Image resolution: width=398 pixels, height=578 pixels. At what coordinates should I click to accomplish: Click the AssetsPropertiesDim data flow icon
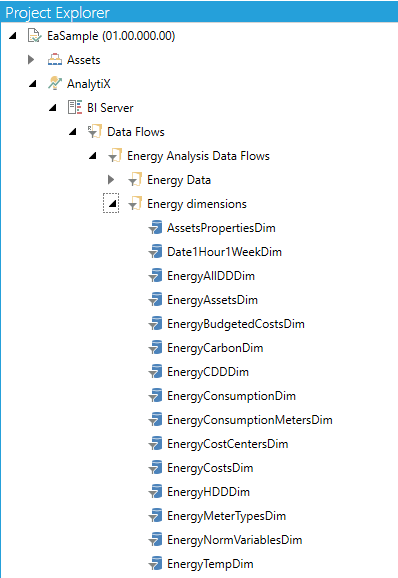pos(155,227)
